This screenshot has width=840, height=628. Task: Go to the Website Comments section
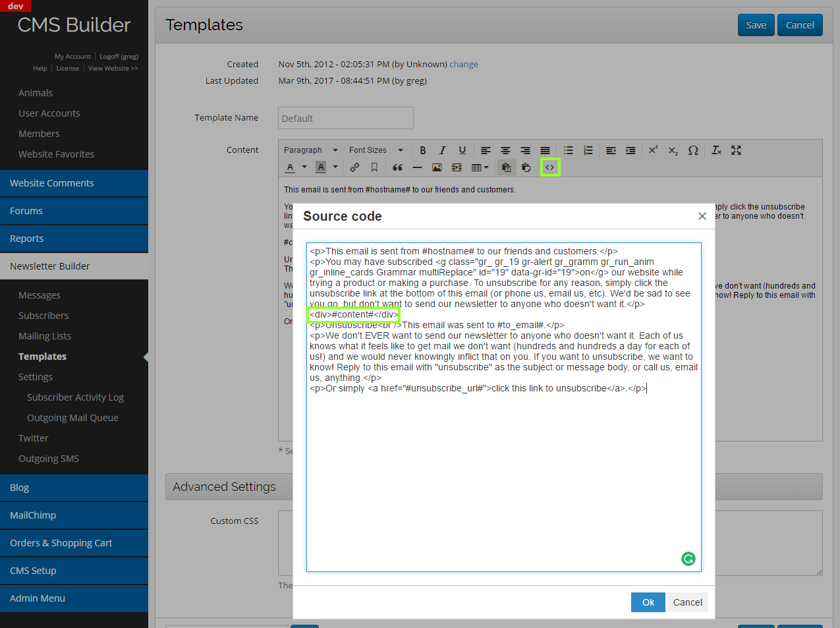(x=52, y=183)
